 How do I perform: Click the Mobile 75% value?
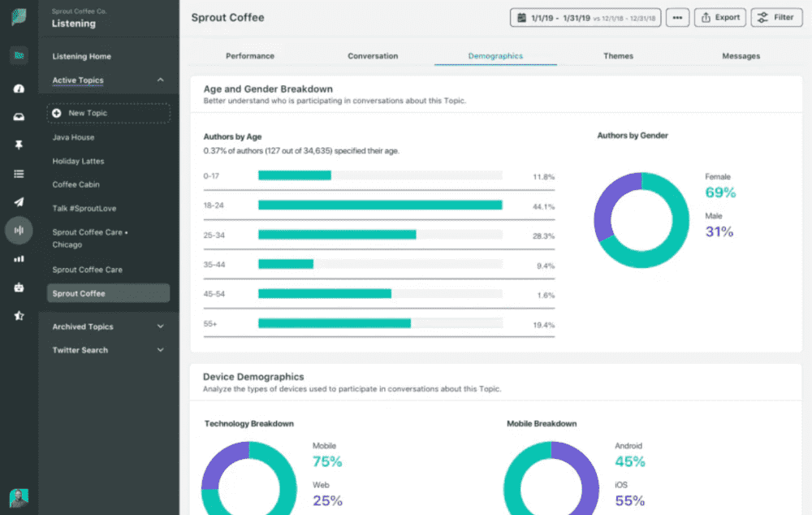pos(327,461)
